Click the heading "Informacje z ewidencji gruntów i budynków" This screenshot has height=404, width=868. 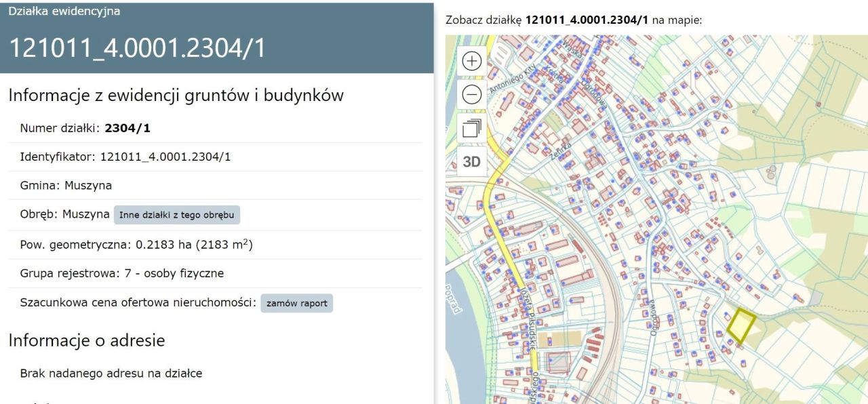[x=175, y=95]
